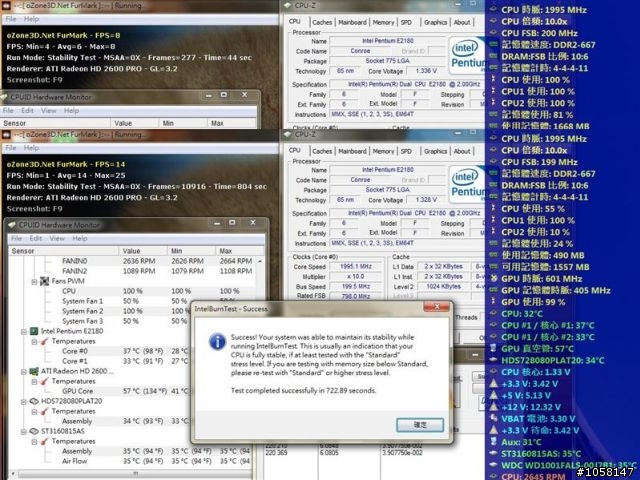
Task: Click thermometer icon of Temperatures under HDS728080PLAT20
Action: pos(44,411)
